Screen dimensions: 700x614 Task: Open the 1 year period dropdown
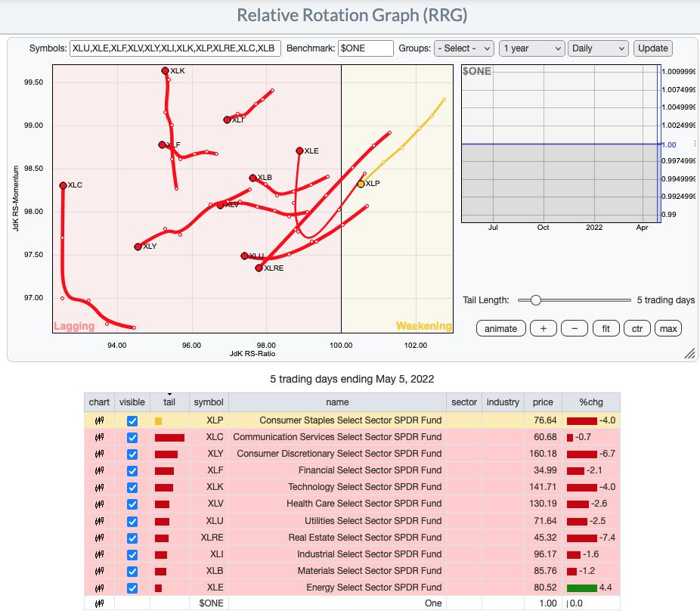tap(531, 48)
